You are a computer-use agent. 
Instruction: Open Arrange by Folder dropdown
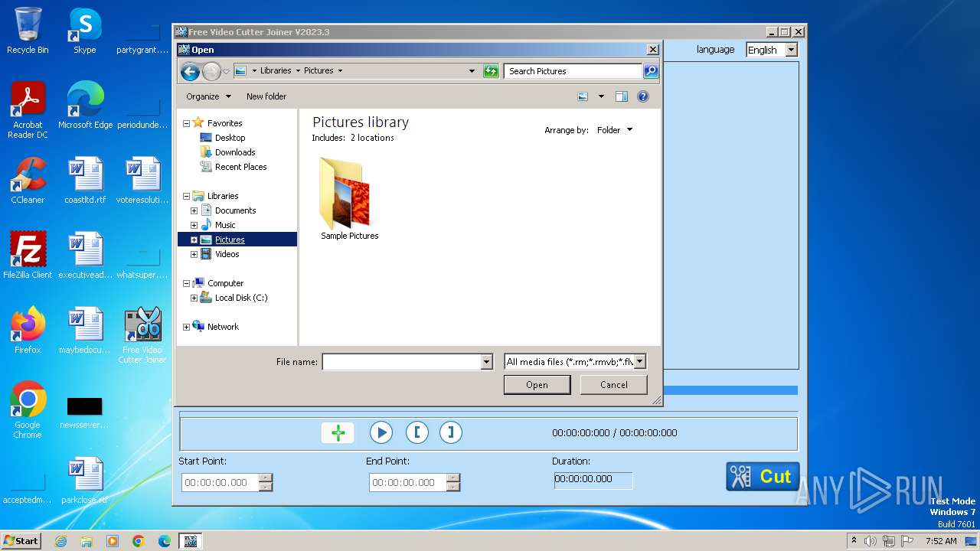point(615,130)
